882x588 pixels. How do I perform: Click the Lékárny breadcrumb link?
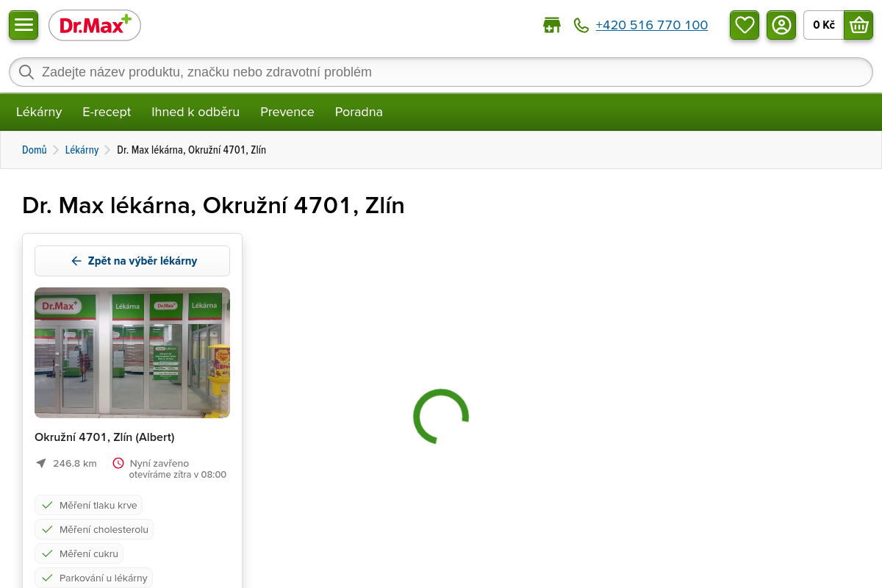(x=82, y=150)
